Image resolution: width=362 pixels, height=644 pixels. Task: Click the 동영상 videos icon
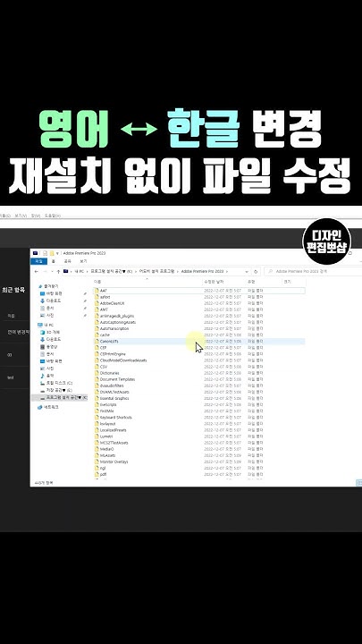[42, 347]
